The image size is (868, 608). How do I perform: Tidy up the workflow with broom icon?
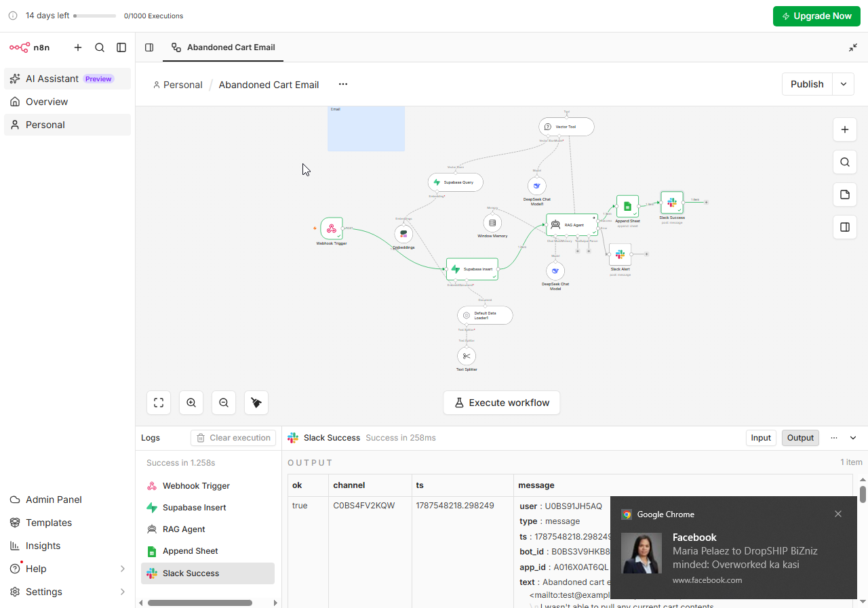click(256, 403)
